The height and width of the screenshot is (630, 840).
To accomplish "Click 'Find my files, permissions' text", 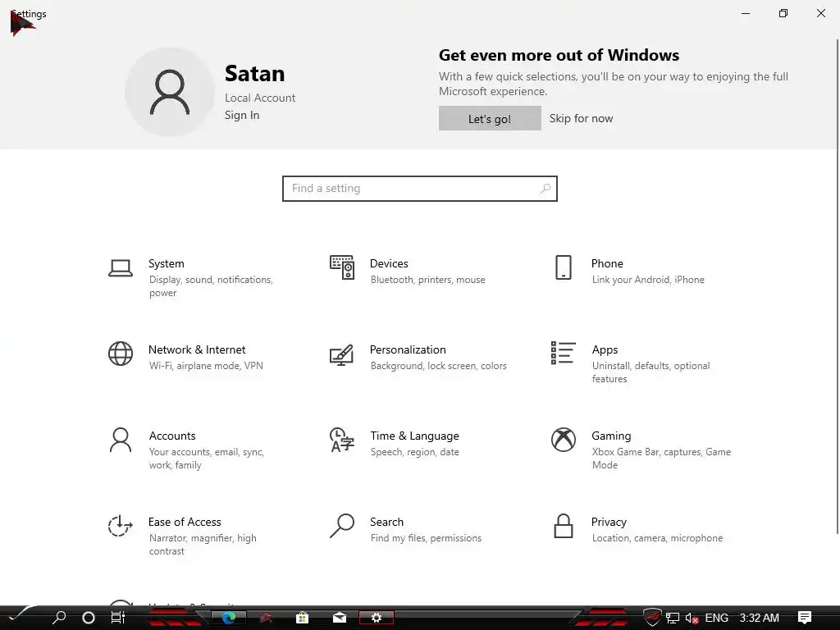I will pyautogui.click(x=426, y=538).
